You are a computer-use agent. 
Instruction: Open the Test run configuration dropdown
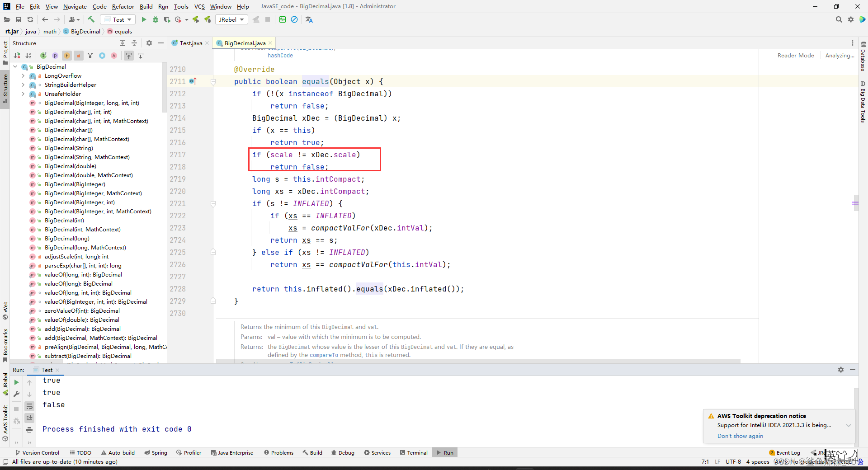(118, 19)
